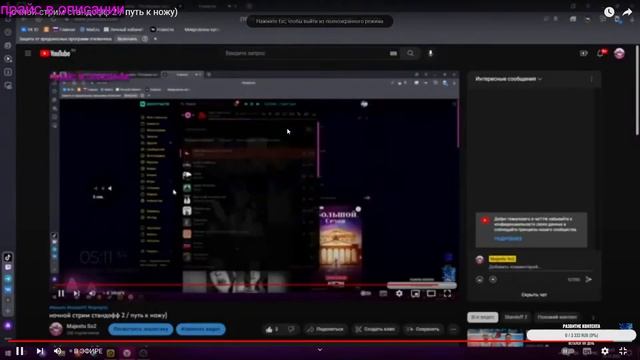Select the Standoff 2 chip
The width and height of the screenshot is (640, 360).
tap(516, 317)
